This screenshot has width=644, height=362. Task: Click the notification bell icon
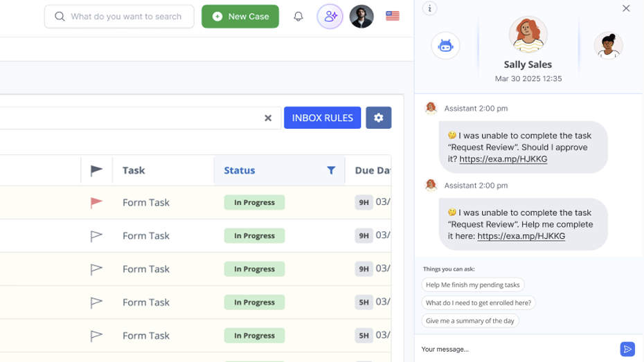coord(298,17)
